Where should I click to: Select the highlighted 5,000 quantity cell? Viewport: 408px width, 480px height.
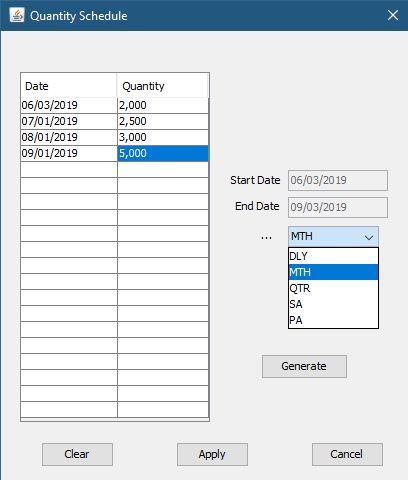point(163,153)
